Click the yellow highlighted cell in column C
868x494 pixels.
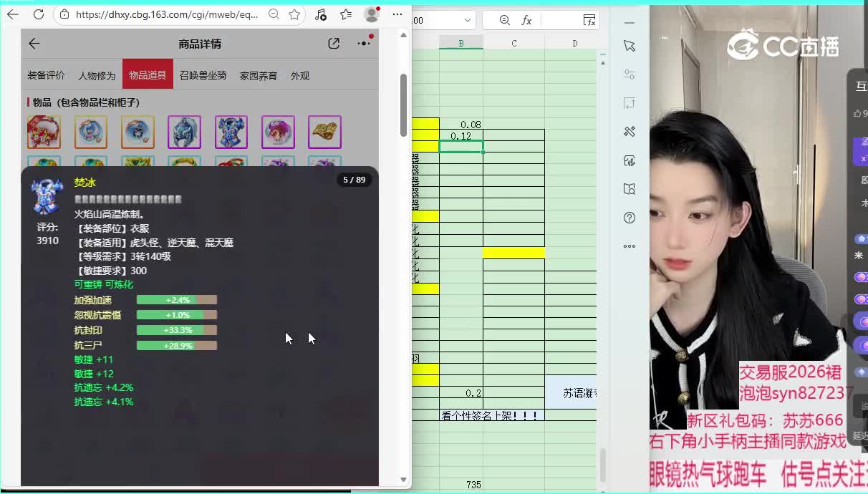coord(513,253)
